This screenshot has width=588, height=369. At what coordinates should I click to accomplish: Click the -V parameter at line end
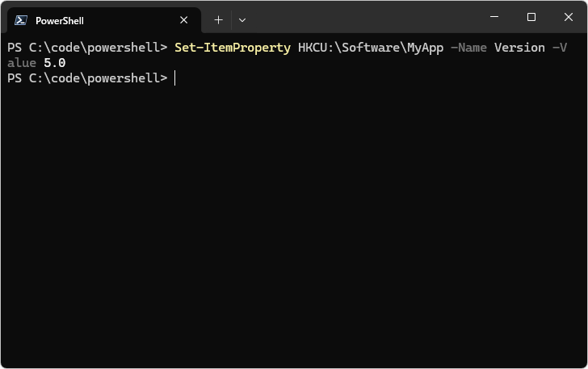(560, 48)
